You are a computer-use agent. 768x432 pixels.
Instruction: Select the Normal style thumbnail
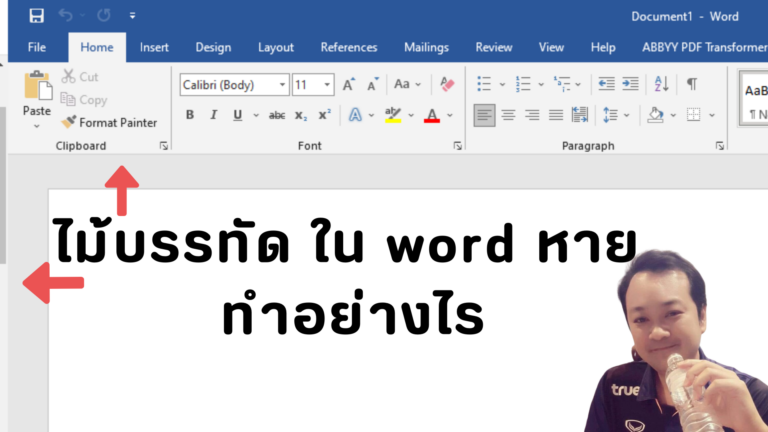tap(754, 98)
